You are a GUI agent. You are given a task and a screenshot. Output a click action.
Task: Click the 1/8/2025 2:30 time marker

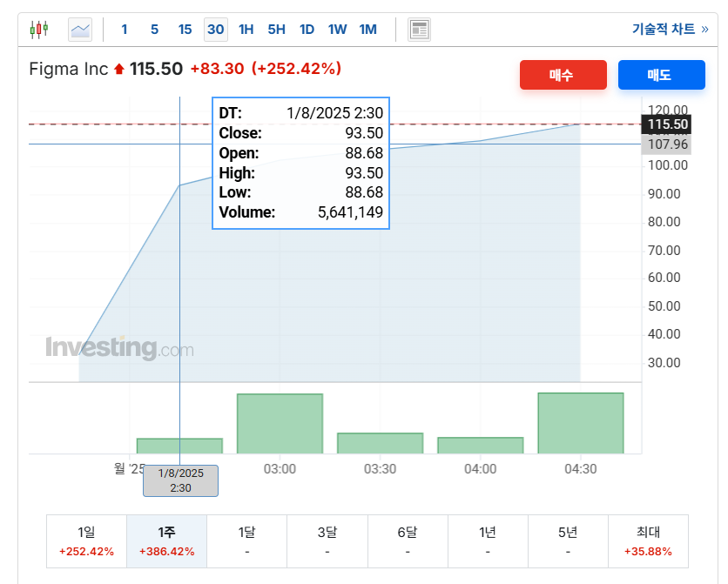tap(180, 480)
